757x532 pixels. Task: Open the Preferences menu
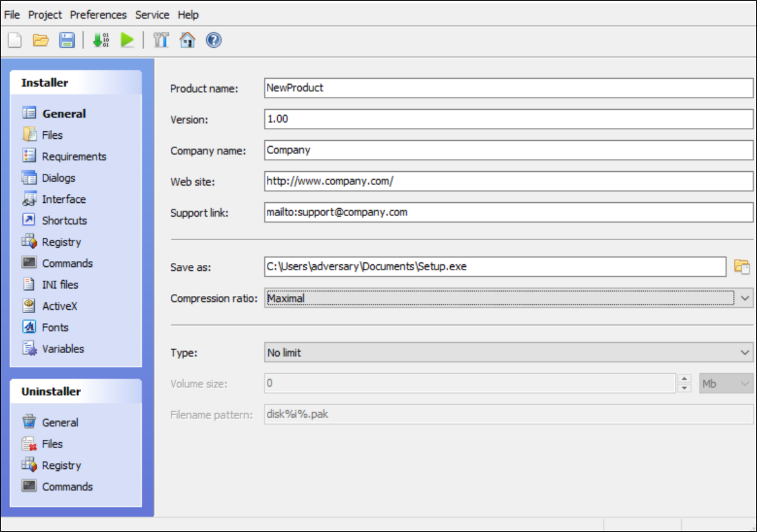pyautogui.click(x=98, y=15)
